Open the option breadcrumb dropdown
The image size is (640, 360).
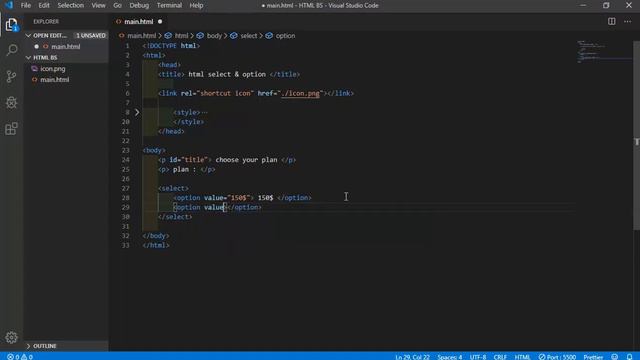280,36
